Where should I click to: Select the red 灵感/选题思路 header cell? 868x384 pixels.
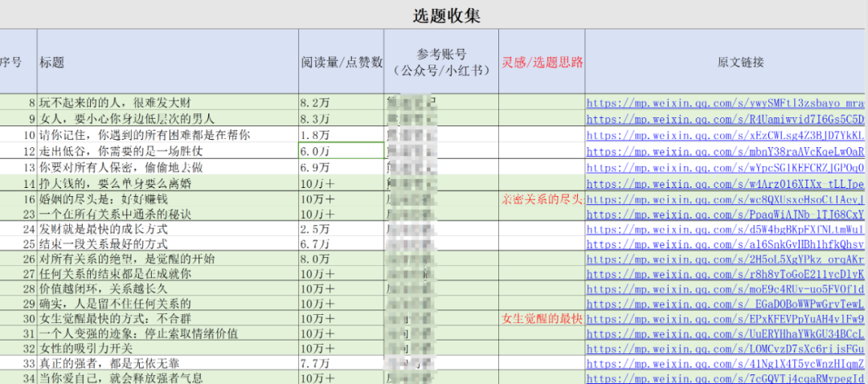pos(542,62)
